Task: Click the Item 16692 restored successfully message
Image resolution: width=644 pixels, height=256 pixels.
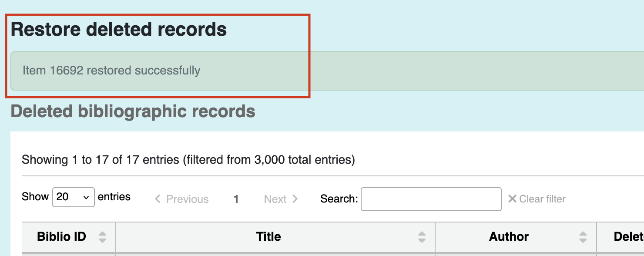Action: [111, 71]
